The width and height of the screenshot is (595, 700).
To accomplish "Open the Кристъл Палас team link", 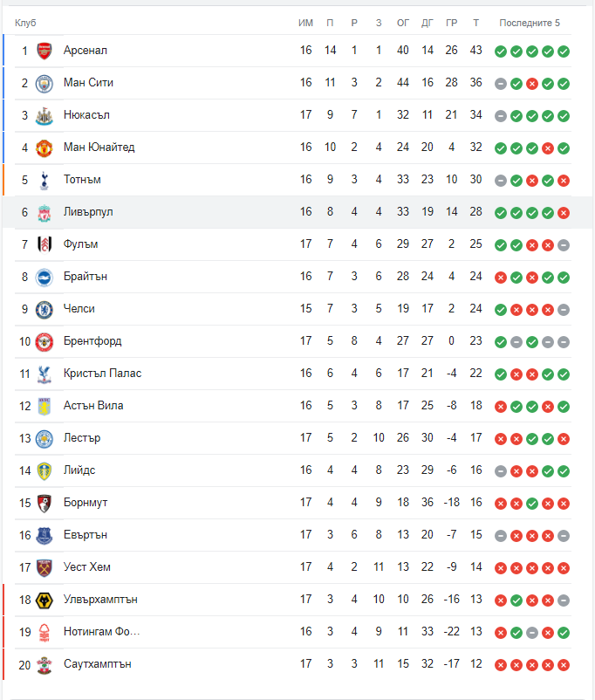I will (102, 374).
